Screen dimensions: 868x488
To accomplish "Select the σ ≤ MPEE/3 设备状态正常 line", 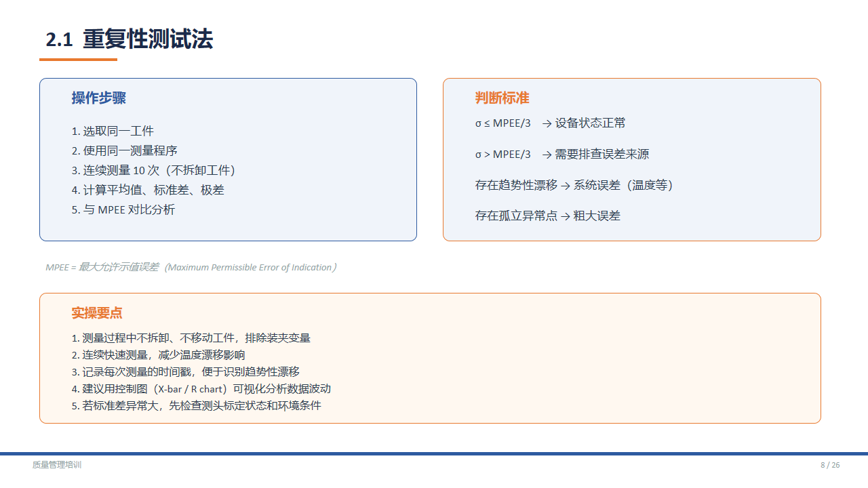I will (x=550, y=123).
